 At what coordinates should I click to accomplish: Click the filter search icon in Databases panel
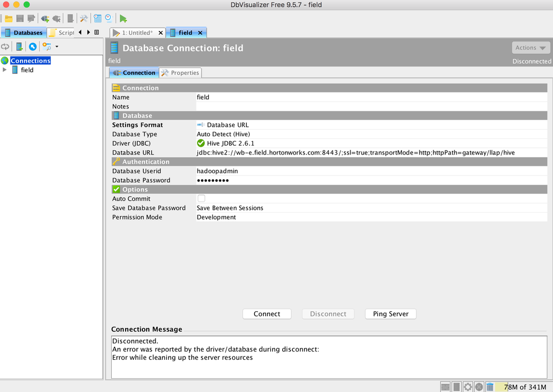click(46, 47)
